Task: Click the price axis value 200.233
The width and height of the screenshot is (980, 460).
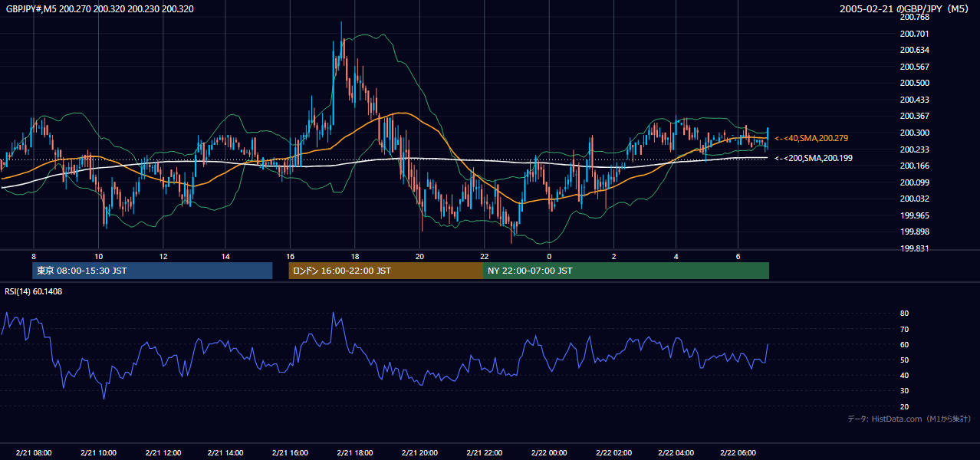Action: tap(916, 149)
